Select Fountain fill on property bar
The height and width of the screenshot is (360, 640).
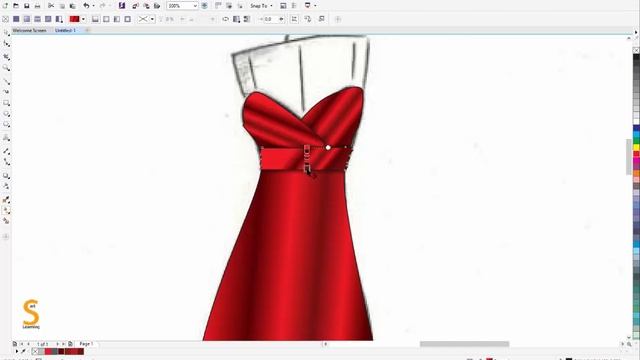27,19
